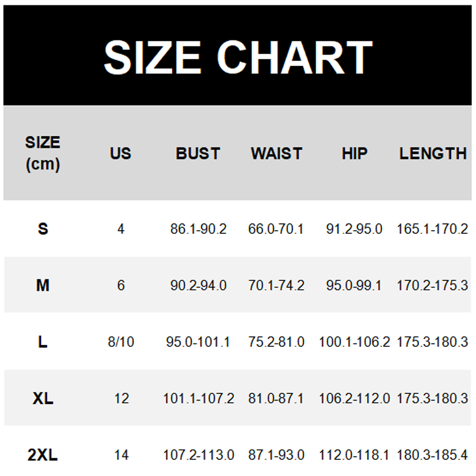Select the HIP column header
The image size is (476, 476).
click(x=355, y=154)
